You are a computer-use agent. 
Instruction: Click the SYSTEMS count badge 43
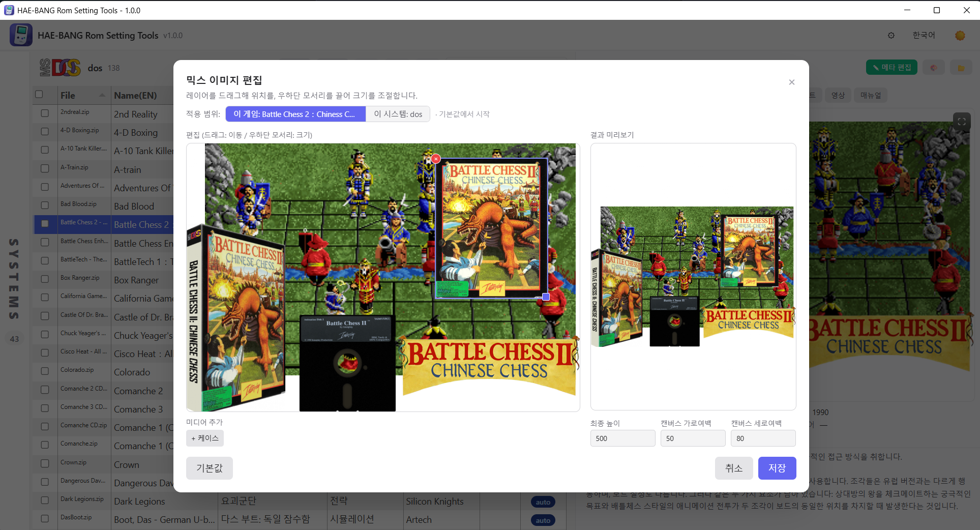[x=14, y=339]
